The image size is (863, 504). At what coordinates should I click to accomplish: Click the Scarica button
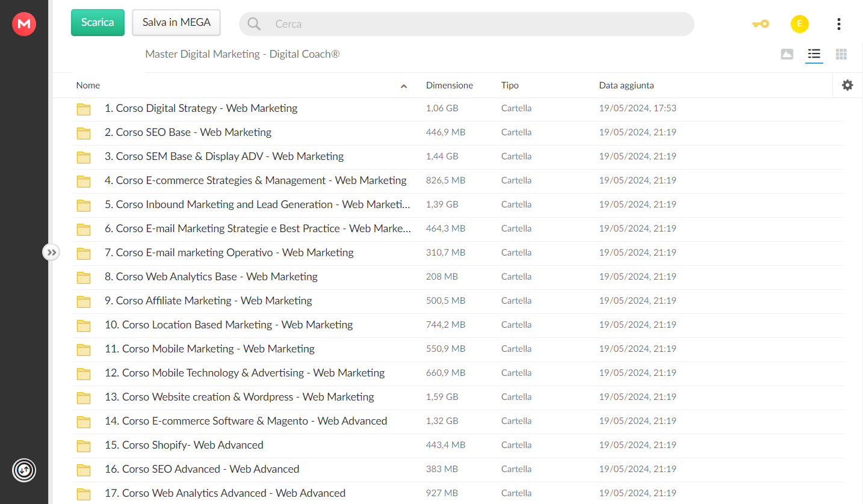point(97,22)
